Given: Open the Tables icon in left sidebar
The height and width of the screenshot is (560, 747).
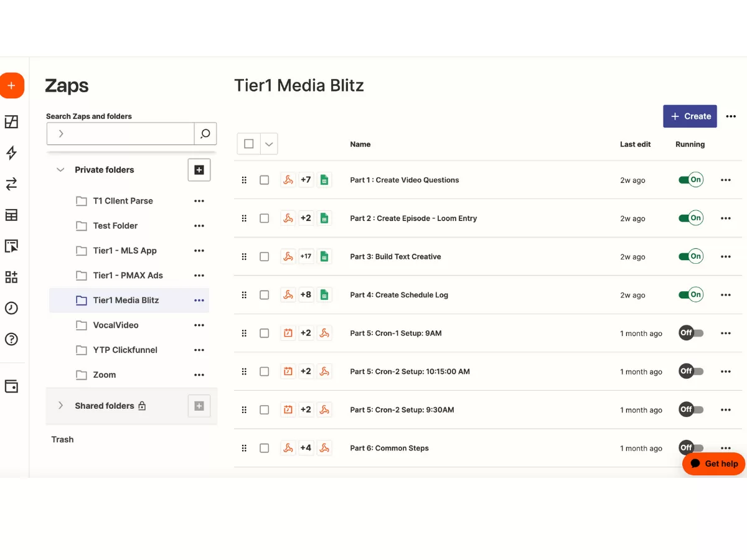Looking at the screenshot, I should 11,215.
